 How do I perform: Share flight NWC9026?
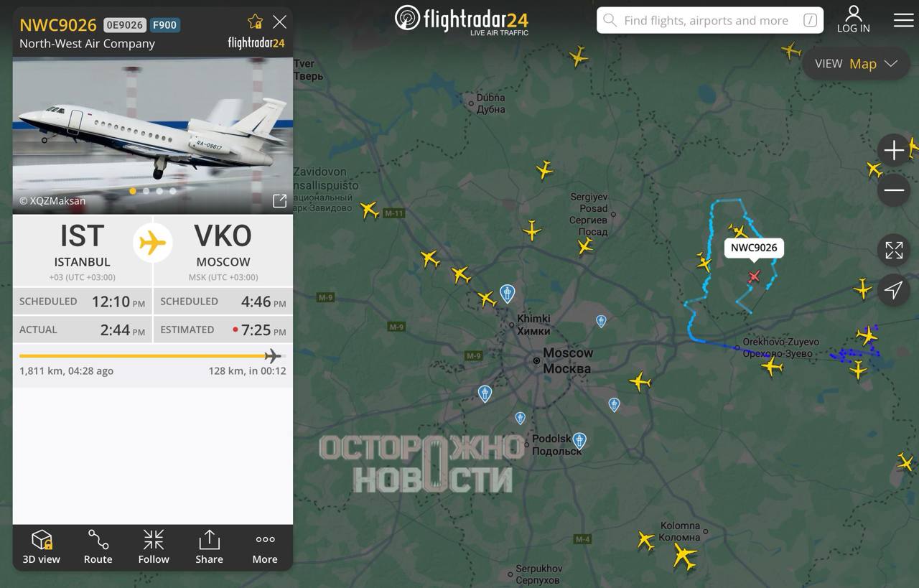209,547
